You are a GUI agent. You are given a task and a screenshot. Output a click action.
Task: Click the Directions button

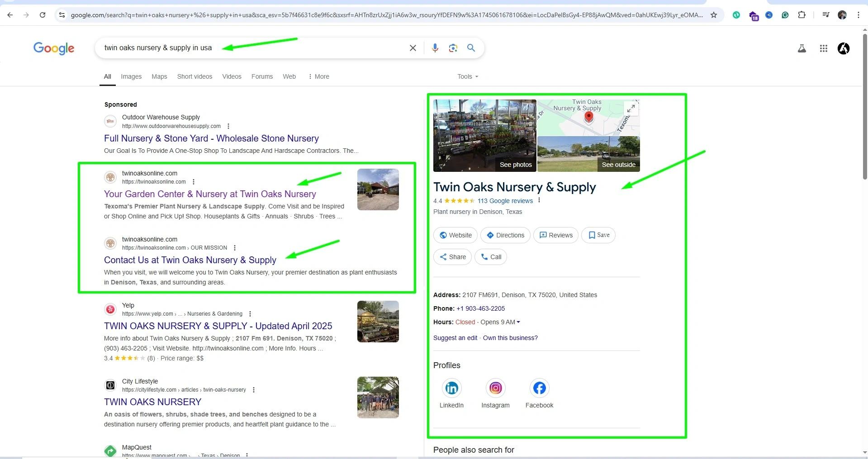click(505, 235)
